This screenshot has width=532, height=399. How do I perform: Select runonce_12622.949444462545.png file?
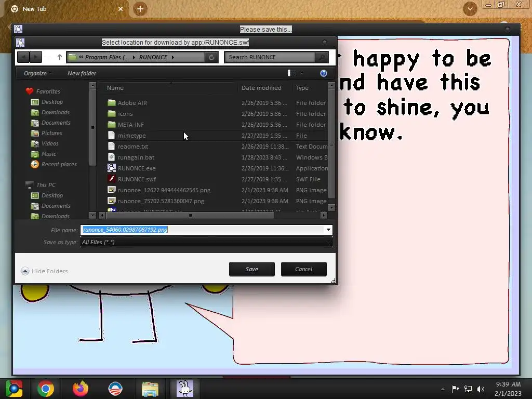click(x=164, y=190)
